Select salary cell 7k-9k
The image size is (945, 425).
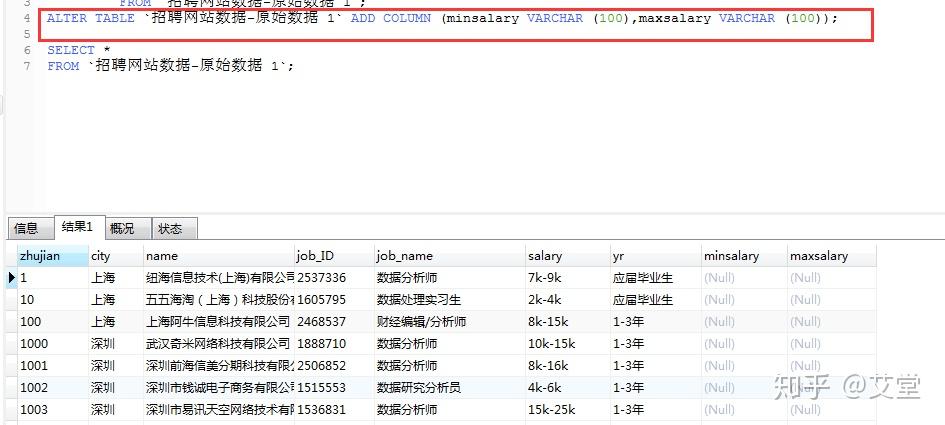click(568, 278)
